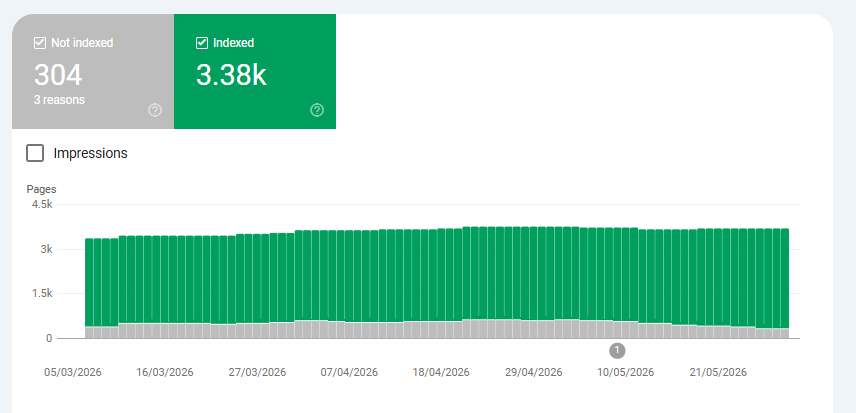The width and height of the screenshot is (856, 413).
Task: Click the 29/04/2026 date label
Action: coord(533,373)
